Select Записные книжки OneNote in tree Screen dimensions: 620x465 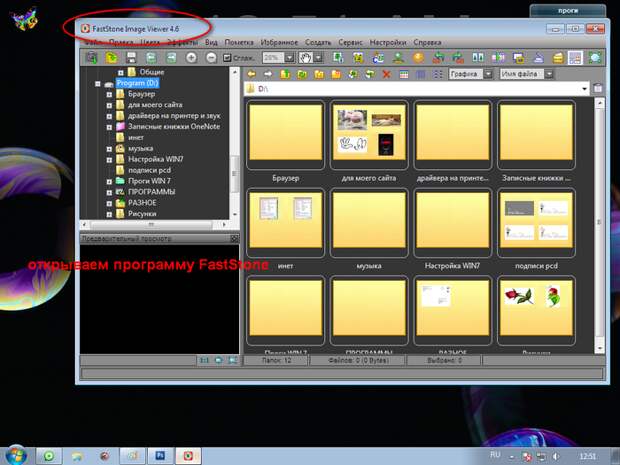174,127
